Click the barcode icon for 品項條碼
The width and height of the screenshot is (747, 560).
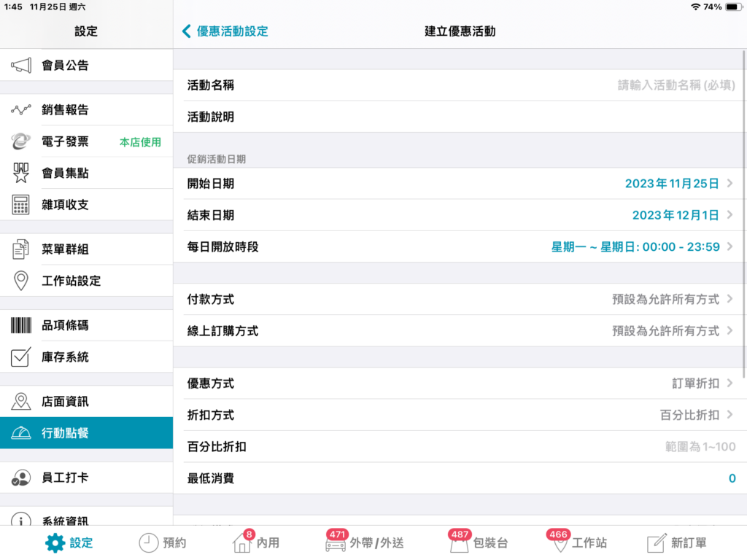[x=21, y=325]
